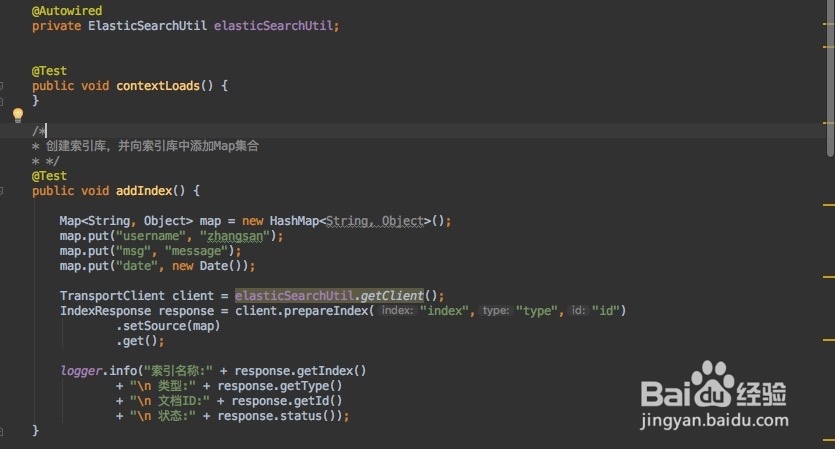The width and height of the screenshot is (835, 449).
Task: Click the Chinese comment line about creating index
Action: pos(145,146)
